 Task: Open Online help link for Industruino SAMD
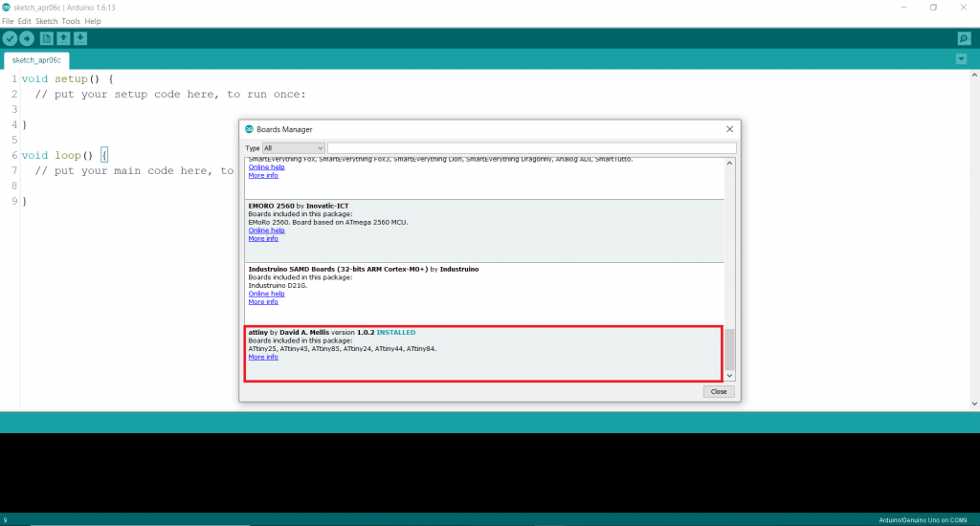click(266, 294)
